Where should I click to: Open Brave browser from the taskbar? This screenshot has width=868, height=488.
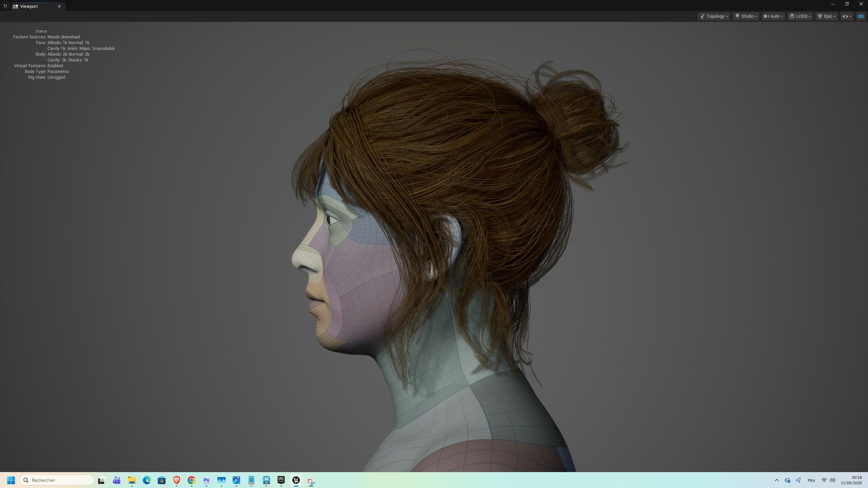176,480
